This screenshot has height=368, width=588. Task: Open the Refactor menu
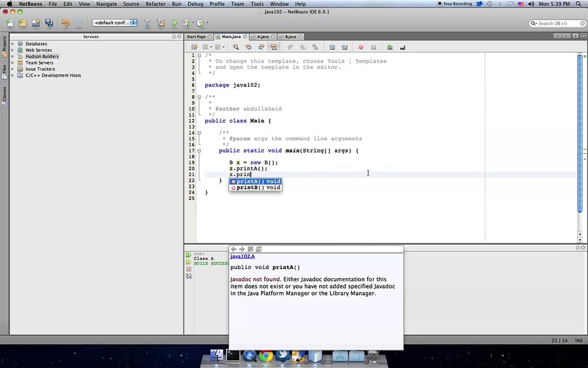click(x=156, y=4)
